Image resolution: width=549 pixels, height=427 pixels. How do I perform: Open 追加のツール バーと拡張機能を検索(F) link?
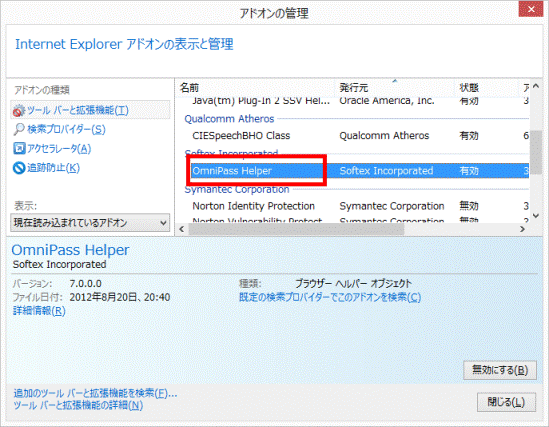(x=95, y=393)
